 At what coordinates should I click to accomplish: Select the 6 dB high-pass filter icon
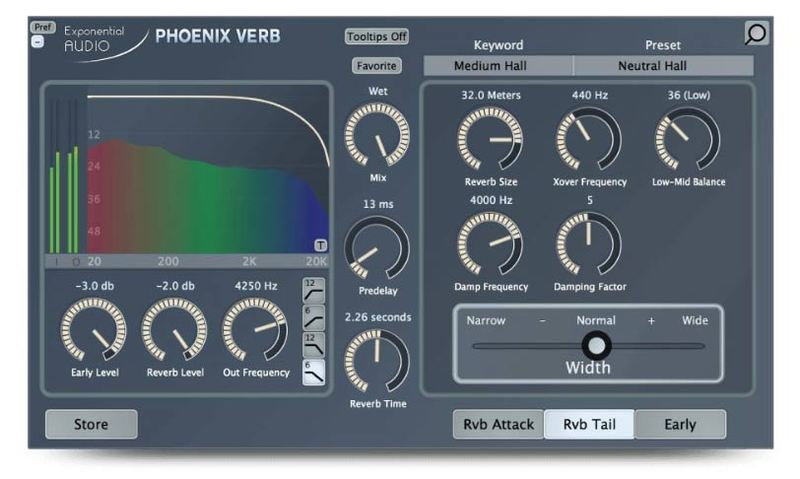pos(313,318)
